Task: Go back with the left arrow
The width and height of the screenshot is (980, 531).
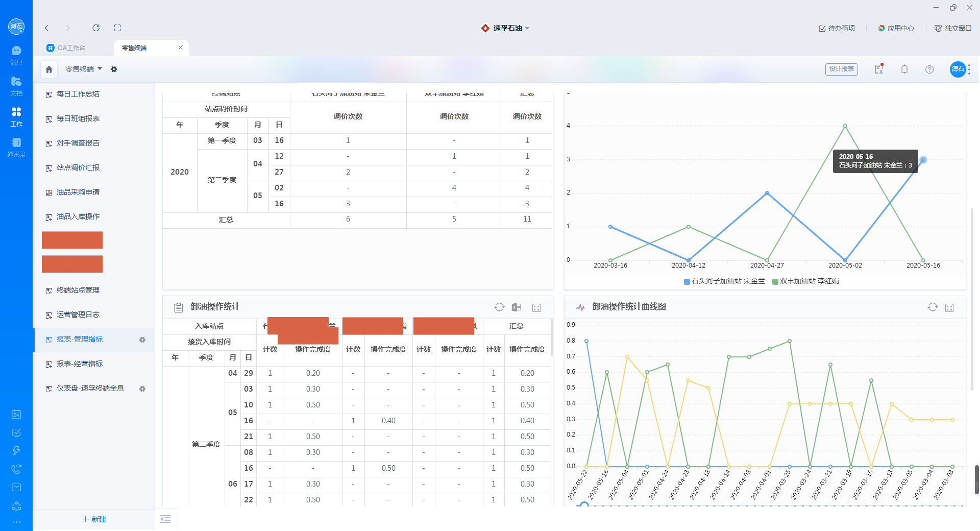Action: tap(46, 28)
